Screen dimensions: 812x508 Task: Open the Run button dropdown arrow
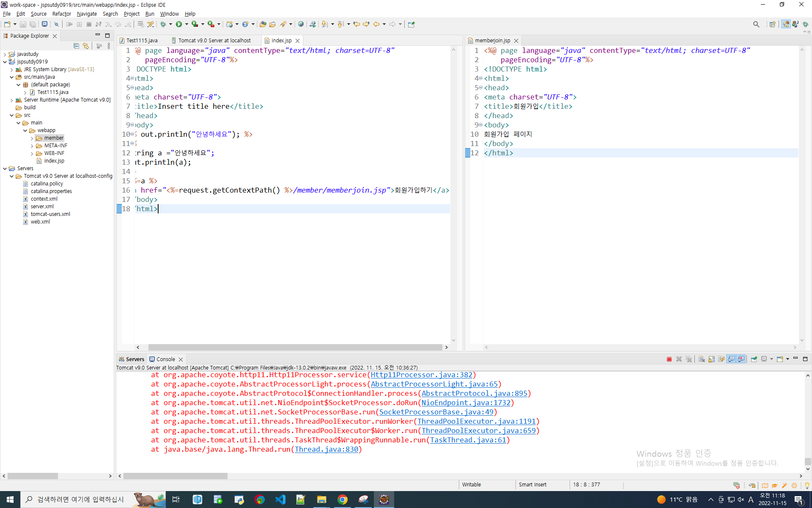187,24
